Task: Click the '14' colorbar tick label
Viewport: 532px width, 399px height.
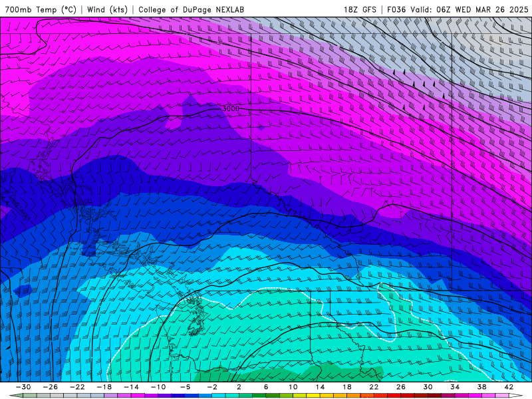Action: 320,387
